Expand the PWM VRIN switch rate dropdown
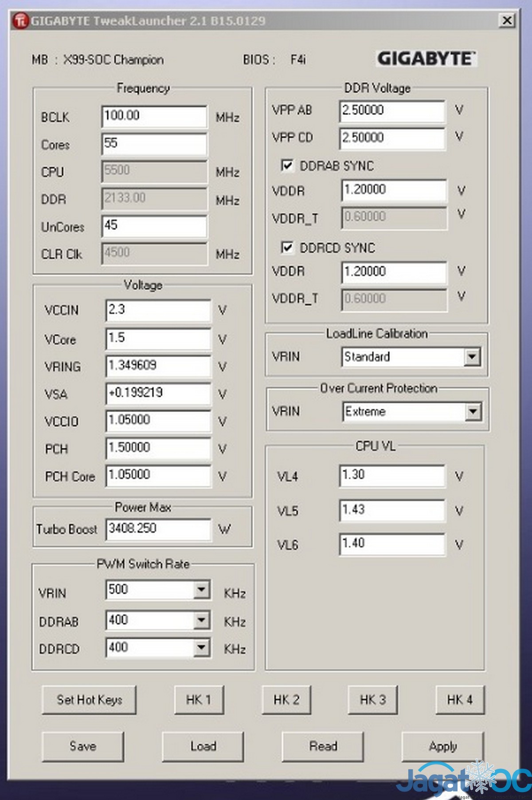532x800 pixels. click(202, 590)
